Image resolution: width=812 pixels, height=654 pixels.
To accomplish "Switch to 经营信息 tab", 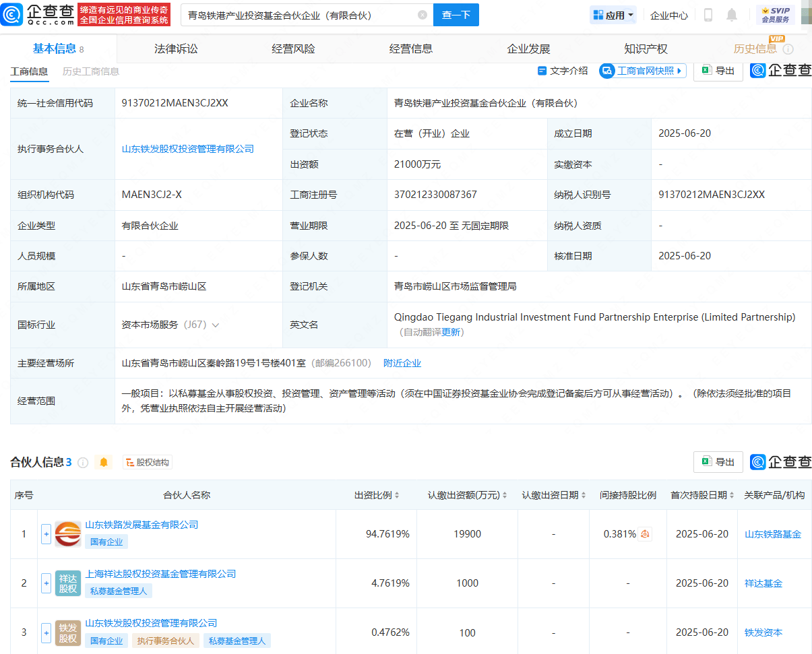I will [x=411, y=49].
